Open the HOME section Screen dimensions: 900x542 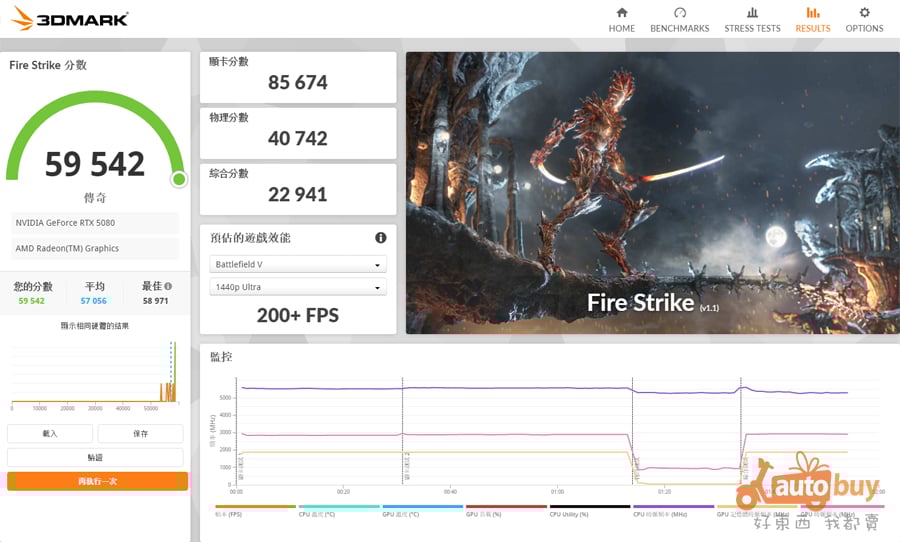[x=621, y=19]
